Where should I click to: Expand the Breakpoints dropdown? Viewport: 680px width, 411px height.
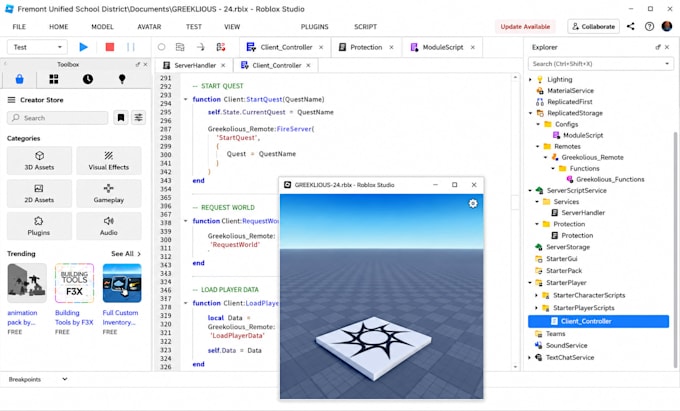[65, 379]
